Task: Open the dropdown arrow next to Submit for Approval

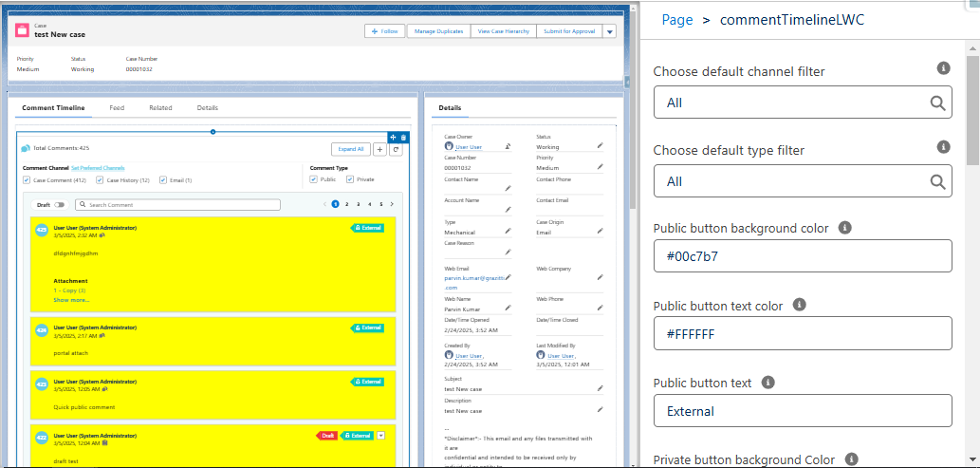Action: (x=609, y=31)
